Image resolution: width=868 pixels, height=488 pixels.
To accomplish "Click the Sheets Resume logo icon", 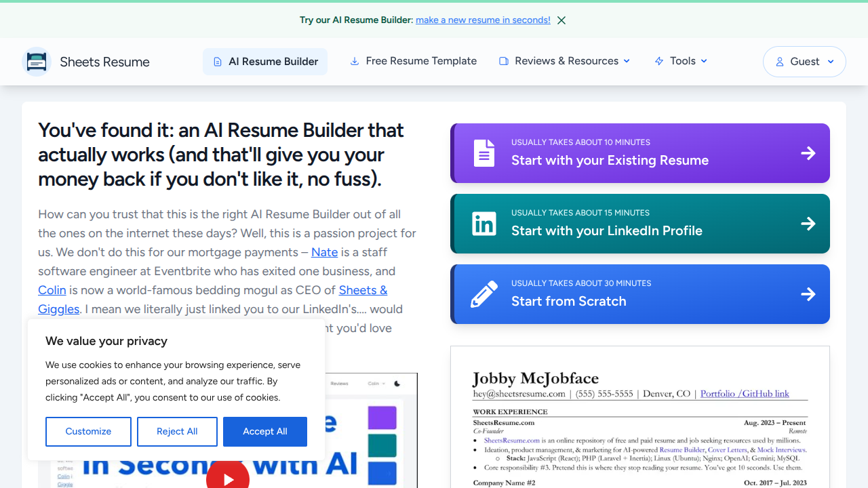I will click(36, 61).
